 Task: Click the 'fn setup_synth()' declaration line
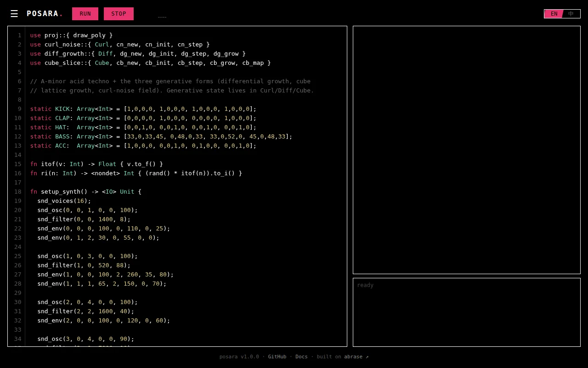pyautogui.click(x=86, y=192)
